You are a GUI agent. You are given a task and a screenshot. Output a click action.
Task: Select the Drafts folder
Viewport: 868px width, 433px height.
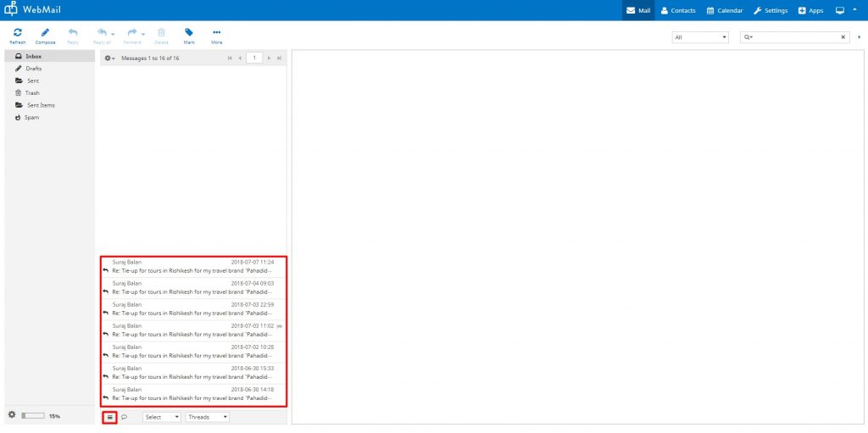tap(33, 68)
